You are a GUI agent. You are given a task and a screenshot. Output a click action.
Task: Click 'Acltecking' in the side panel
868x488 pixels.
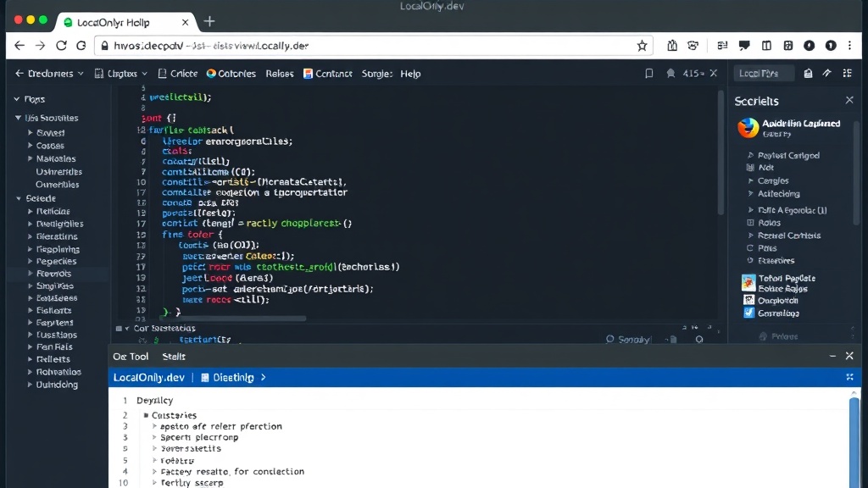click(779, 194)
